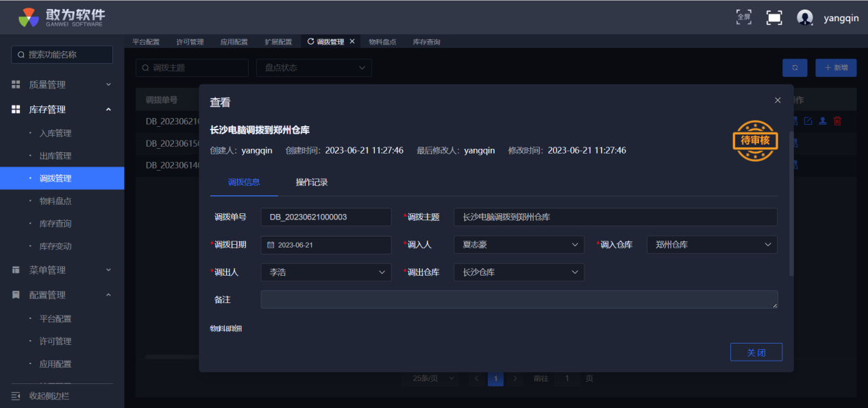The image size is (868, 408).
Task: Open the 调出人 dropdown showing 李浩
Action: coord(325,272)
